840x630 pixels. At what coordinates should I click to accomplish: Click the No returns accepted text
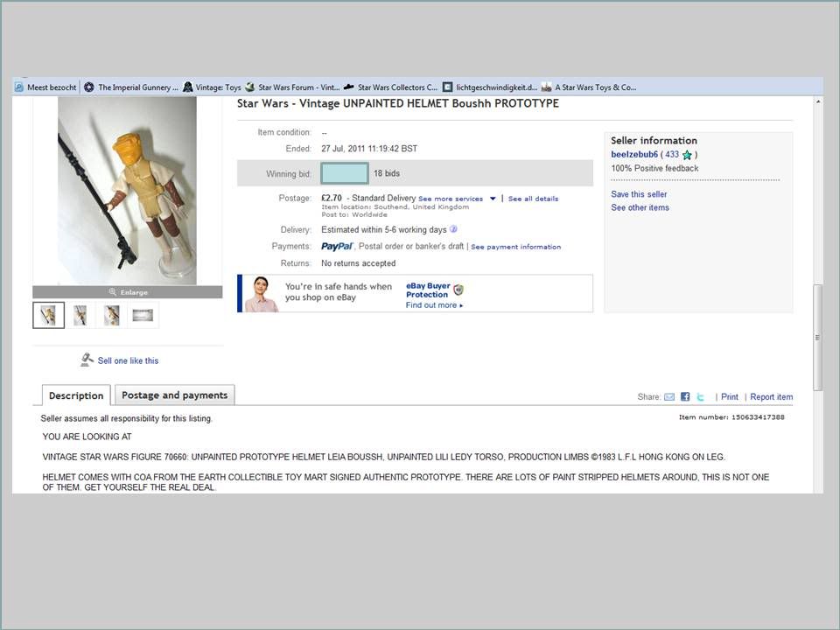(359, 263)
